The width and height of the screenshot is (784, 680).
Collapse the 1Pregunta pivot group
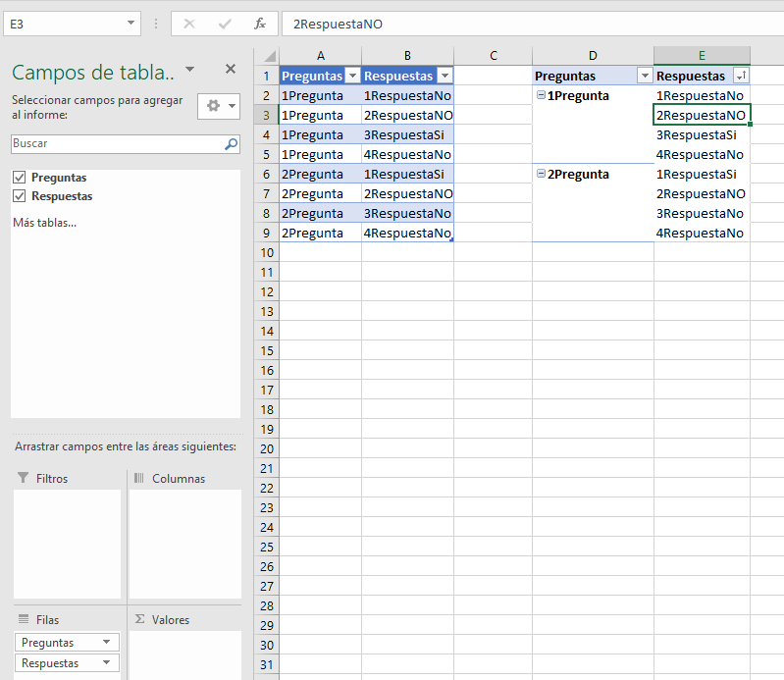[541, 94]
